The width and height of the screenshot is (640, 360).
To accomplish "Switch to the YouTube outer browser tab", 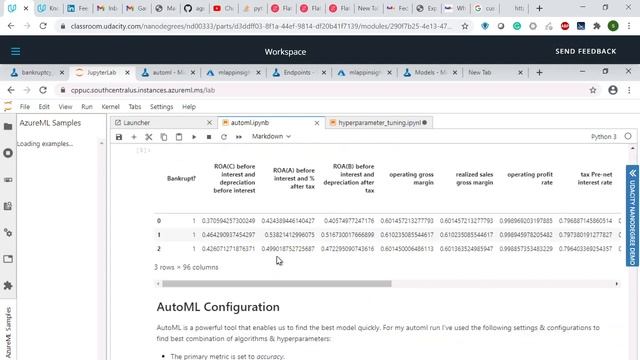I will tap(224, 8).
